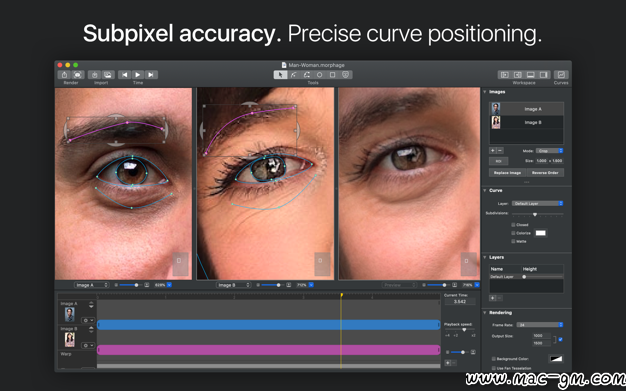The width and height of the screenshot is (626, 391).
Task: Toggle the Colorize checkbox
Action: coord(513,233)
